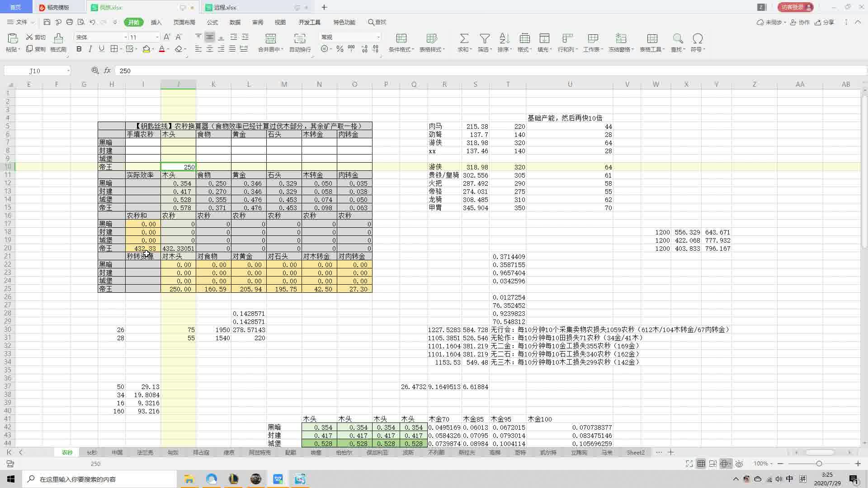Click the Undo arrow icon
868x488 pixels.
point(92,22)
